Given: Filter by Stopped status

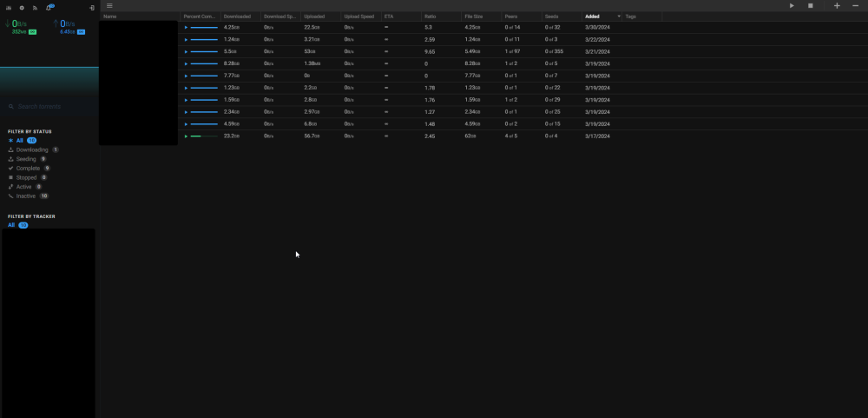Looking at the screenshot, I should coord(28,177).
